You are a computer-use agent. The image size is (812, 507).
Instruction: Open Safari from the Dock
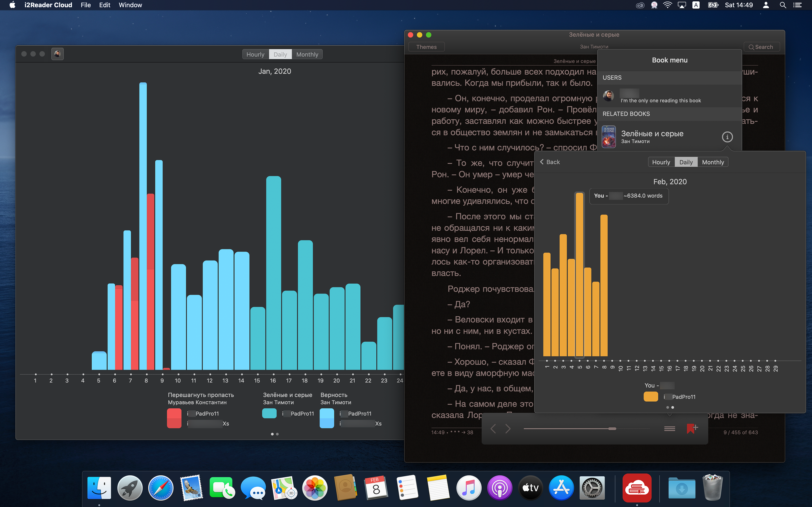click(161, 488)
